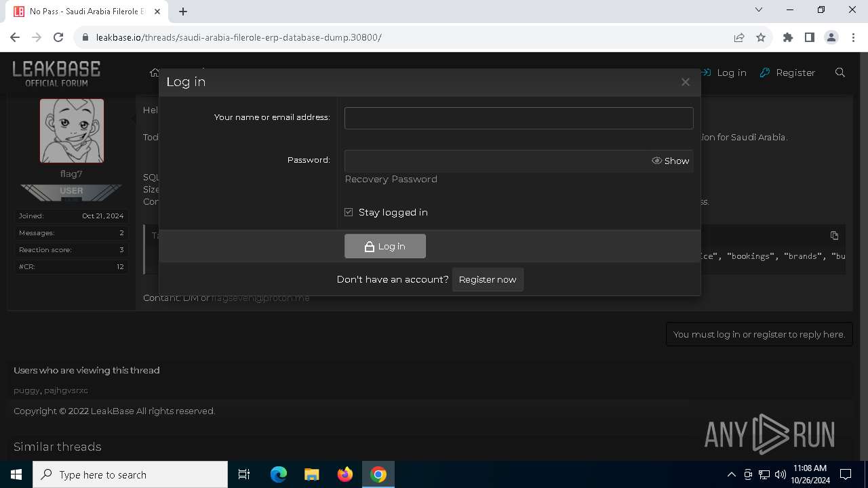This screenshot has height=488, width=868.
Task: Open the Recovery Password link
Action: point(391,179)
